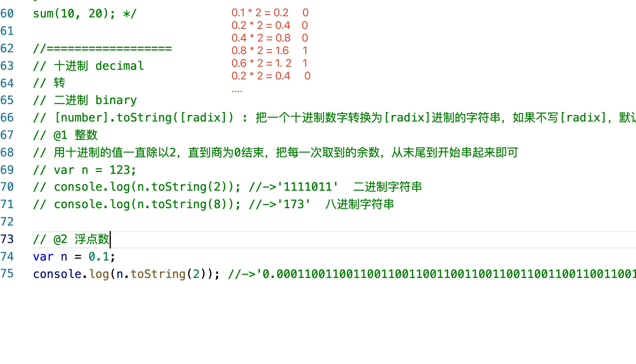
Task: Click the 'var n = 123;' comment on line 69
Action: [x=95, y=170]
